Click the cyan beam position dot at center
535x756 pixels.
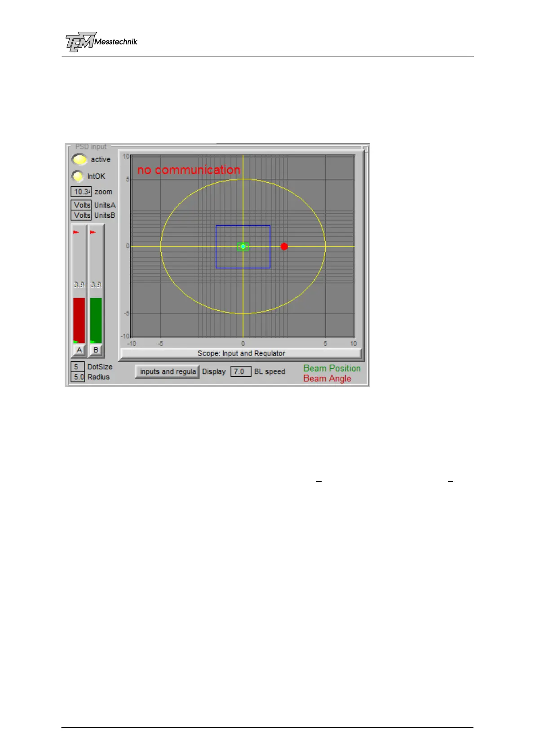pos(243,246)
